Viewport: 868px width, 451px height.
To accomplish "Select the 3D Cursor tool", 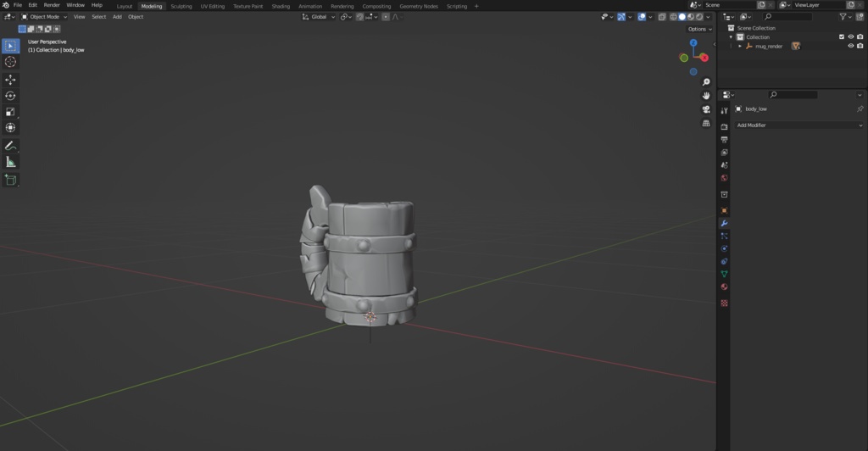I will point(10,62).
